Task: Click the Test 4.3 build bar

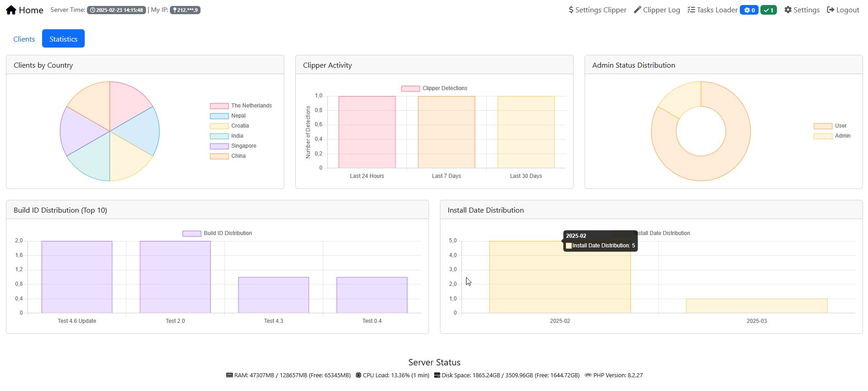Action: tap(273, 295)
